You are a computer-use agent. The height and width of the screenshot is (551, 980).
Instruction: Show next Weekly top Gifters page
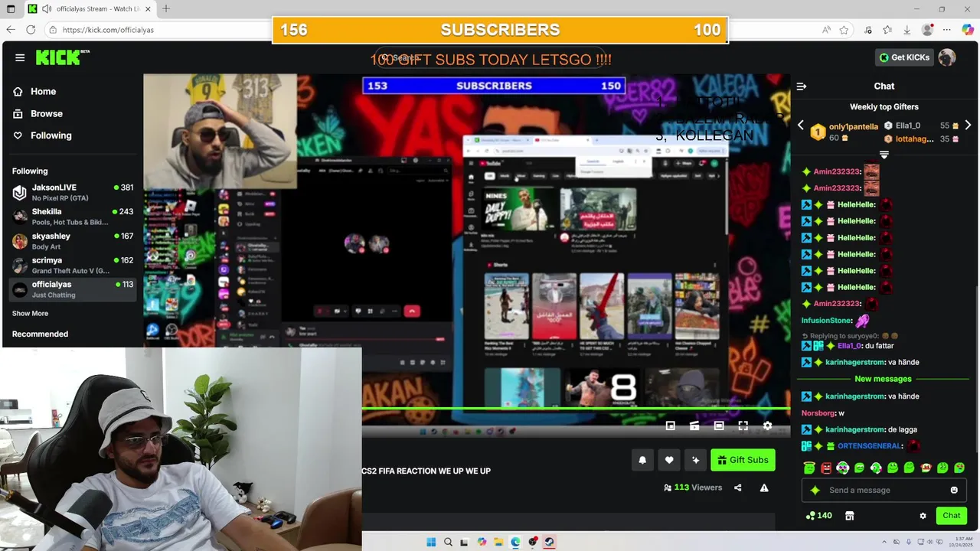point(968,126)
